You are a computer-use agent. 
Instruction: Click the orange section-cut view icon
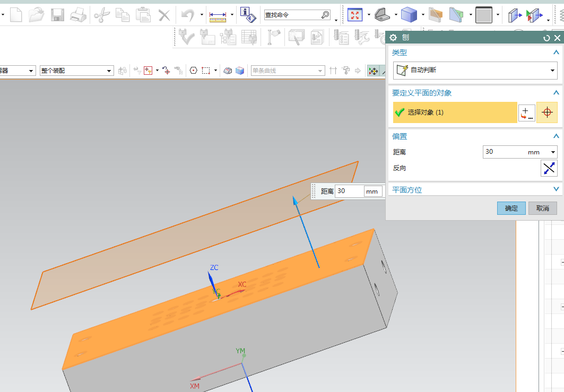click(x=435, y=15)
